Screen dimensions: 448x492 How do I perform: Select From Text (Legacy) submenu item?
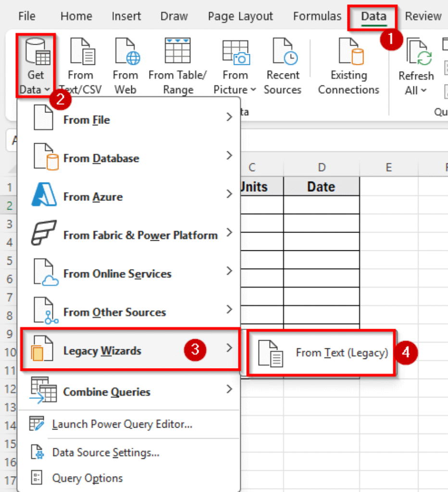coord(321,353)
